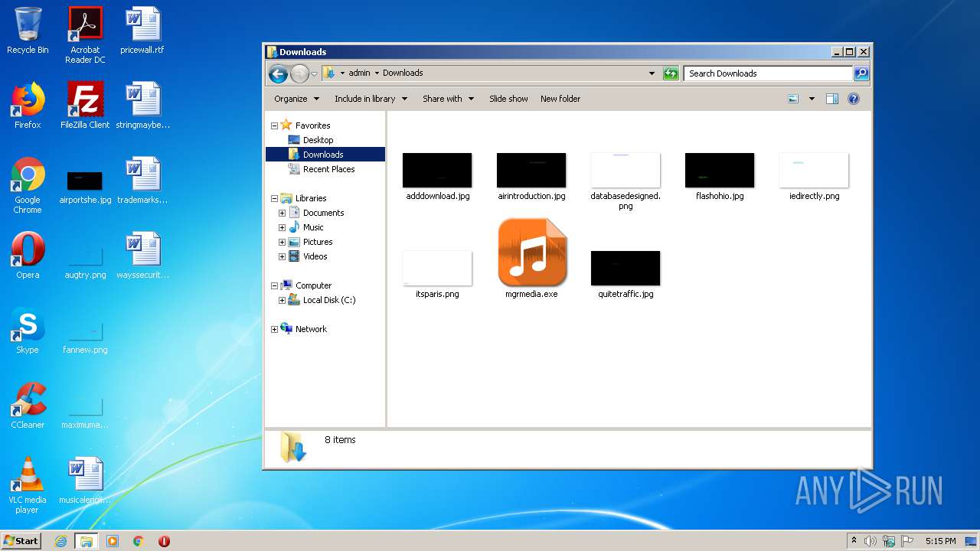
Task: Select the CCleaner desktop shortcut
Action: tap(28, 406)
